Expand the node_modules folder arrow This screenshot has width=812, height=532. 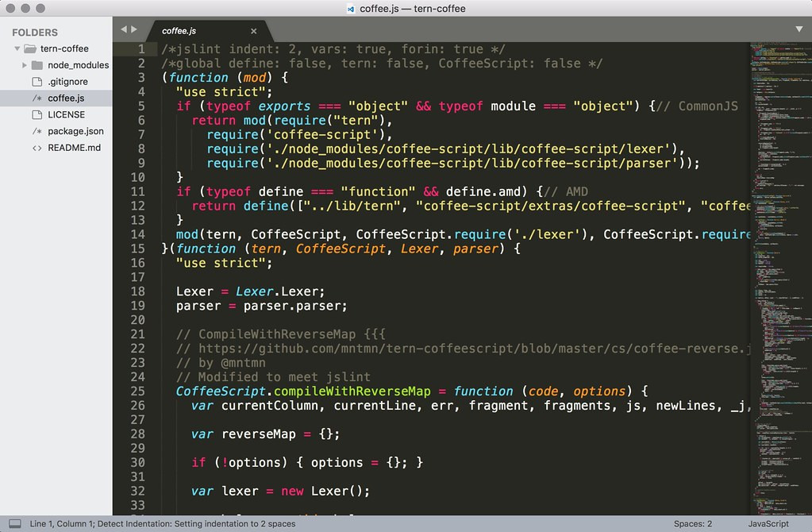pyautogui.click(x=25, y=65)
